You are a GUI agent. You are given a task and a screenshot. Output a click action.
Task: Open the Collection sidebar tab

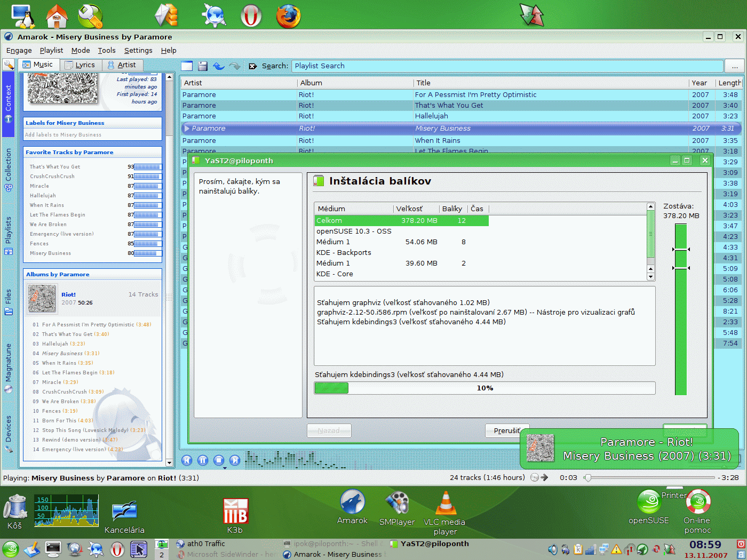click(8, 171)
